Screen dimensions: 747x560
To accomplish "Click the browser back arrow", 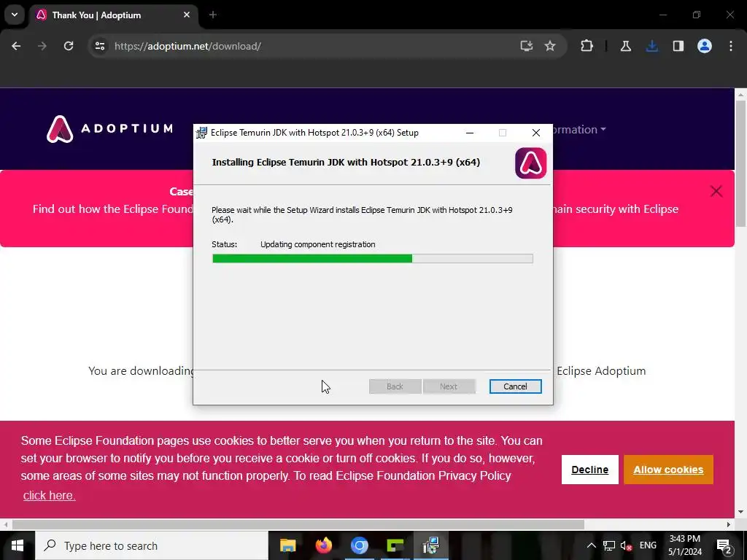I will (16, 46).
